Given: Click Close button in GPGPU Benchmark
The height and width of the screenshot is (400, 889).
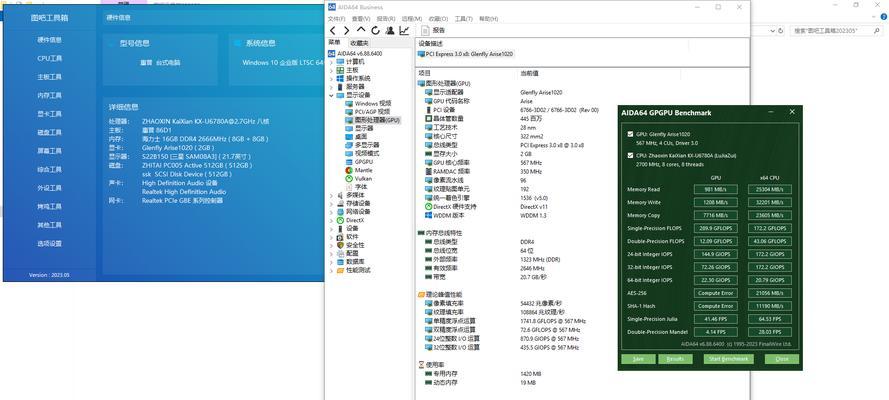Looking at the screenshot, I should pyautogui.click(x=782, y=359).
